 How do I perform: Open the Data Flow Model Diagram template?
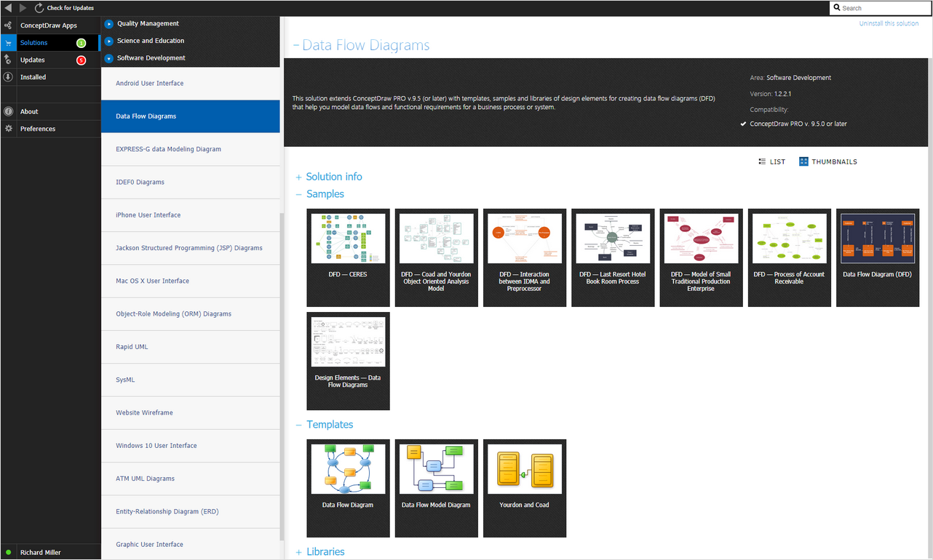tap(436, 488)
